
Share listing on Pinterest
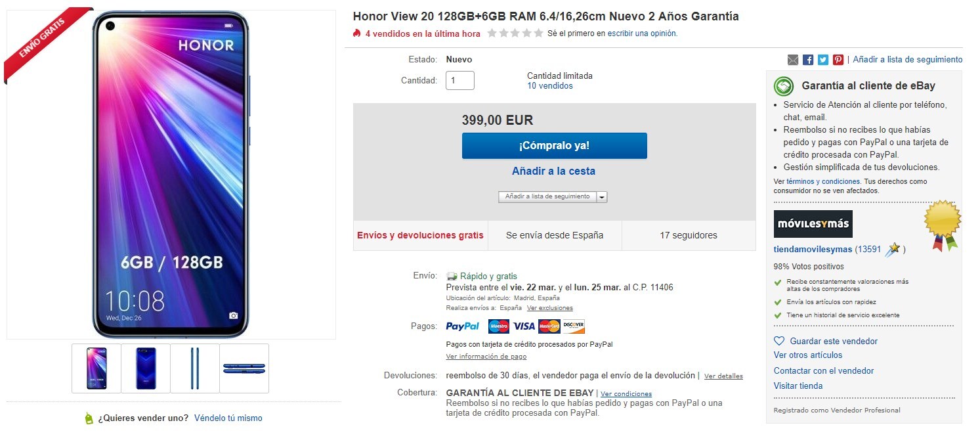point(838,60)
